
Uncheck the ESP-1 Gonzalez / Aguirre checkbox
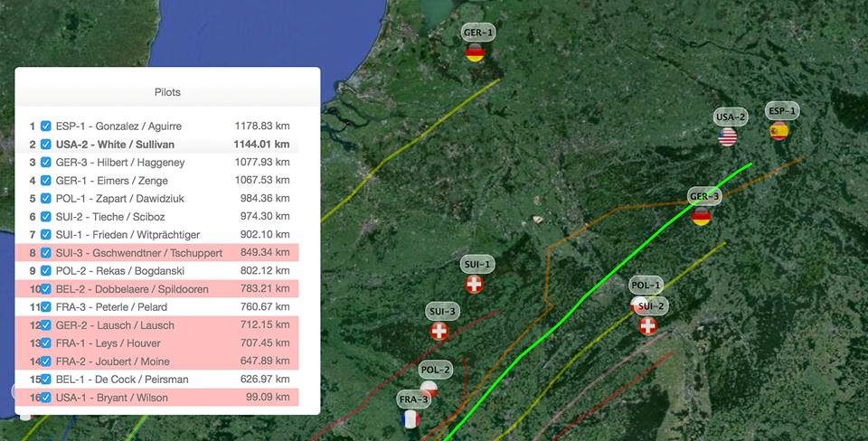45,127
